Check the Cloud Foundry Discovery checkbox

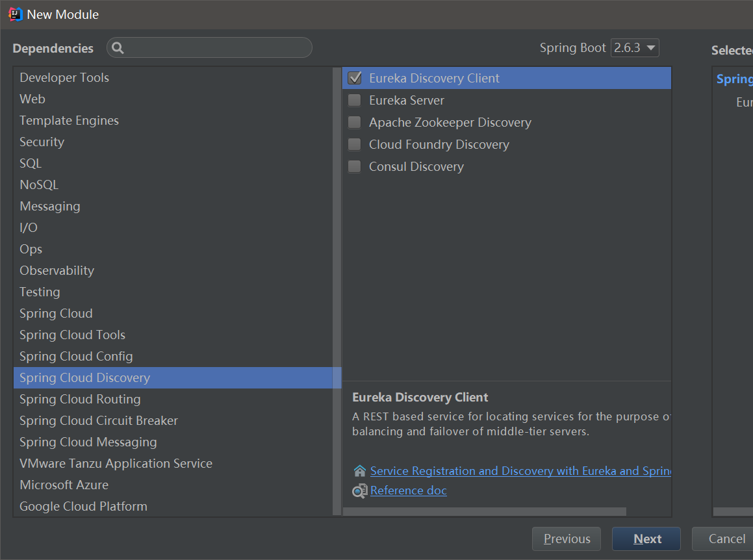click(354, 144)
